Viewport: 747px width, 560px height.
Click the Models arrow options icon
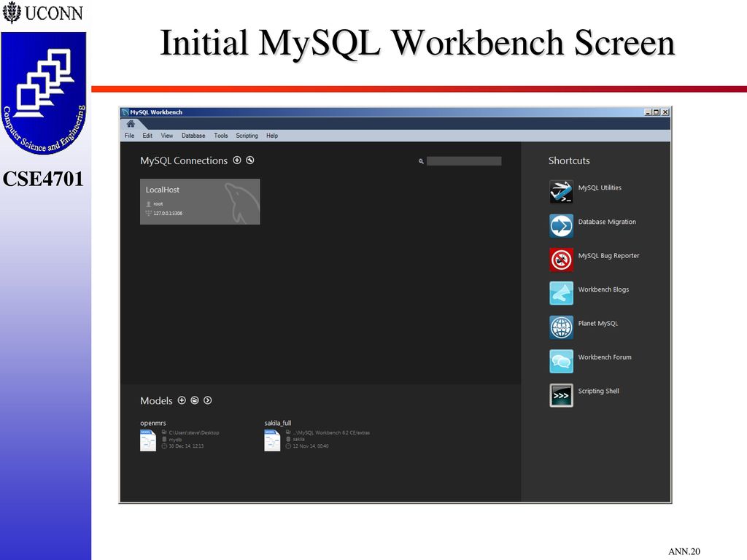[208, 400]
